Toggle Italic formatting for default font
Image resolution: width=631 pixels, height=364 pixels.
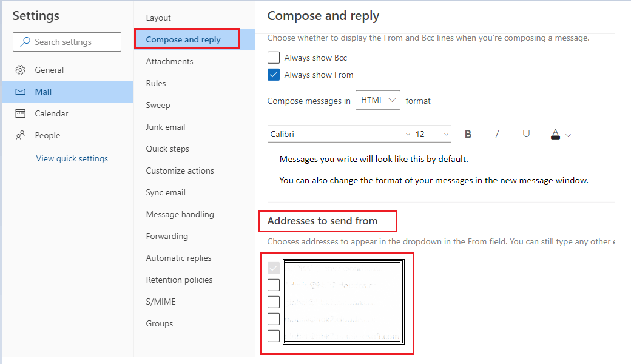[497, 134]
